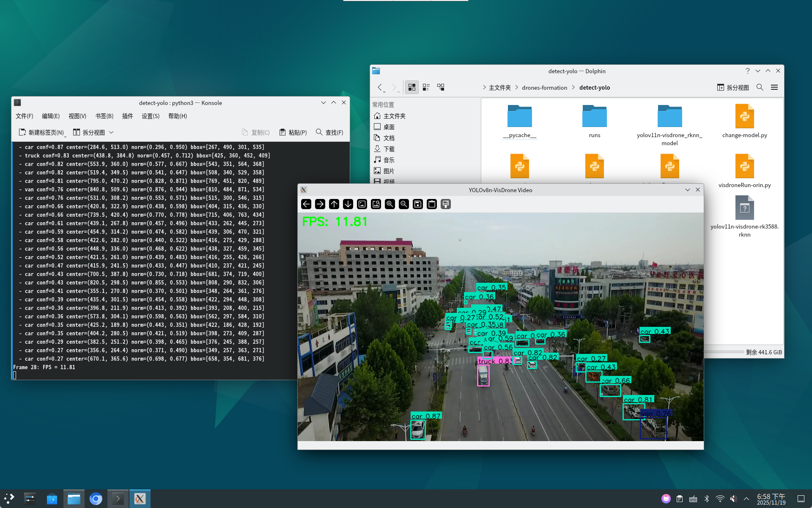Expand the Konsole split view dropdown
This screenshot has height=508, width=812.
click(x=111, y=133)
